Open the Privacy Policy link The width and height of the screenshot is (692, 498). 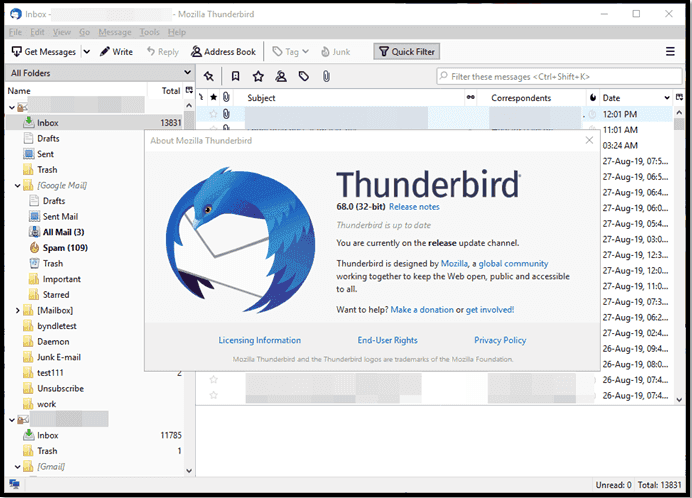[x=500, y=340]
